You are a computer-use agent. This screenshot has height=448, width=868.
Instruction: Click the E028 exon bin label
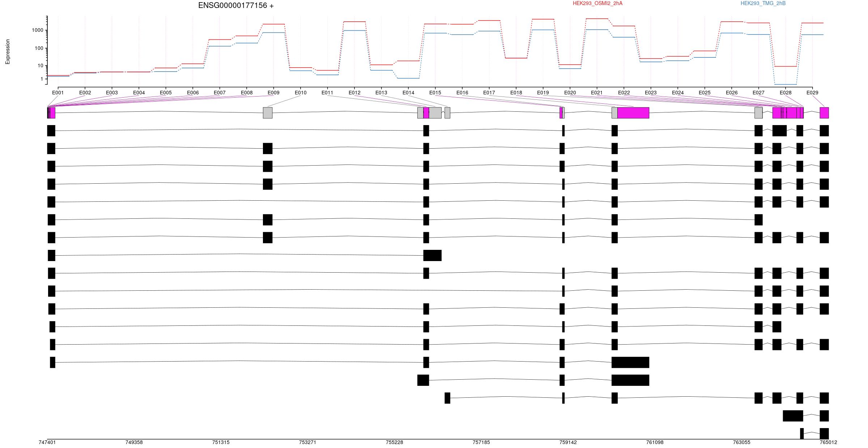(786, 93)
